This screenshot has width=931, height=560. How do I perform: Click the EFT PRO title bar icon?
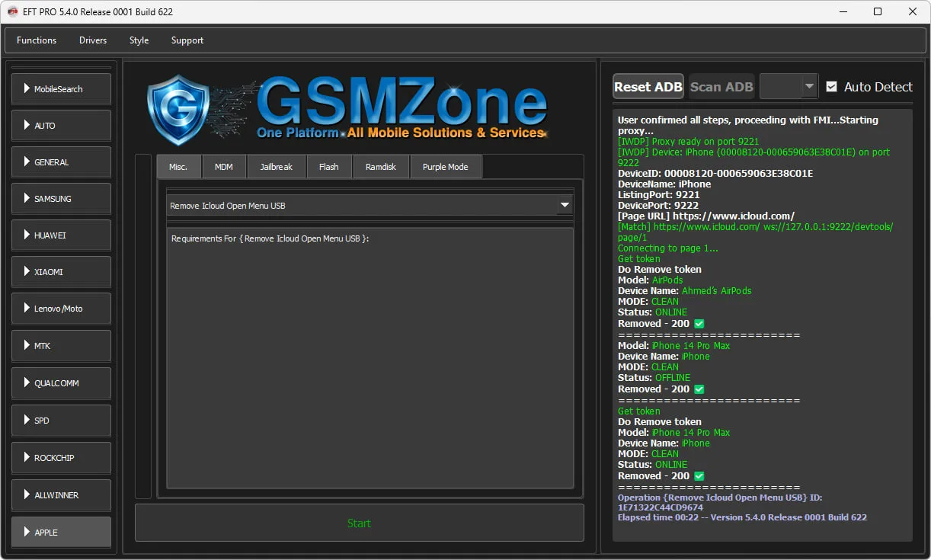12,11
